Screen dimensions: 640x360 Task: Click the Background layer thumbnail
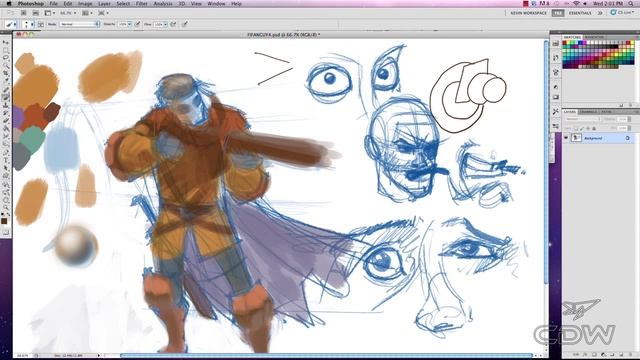tap(576, 138)
